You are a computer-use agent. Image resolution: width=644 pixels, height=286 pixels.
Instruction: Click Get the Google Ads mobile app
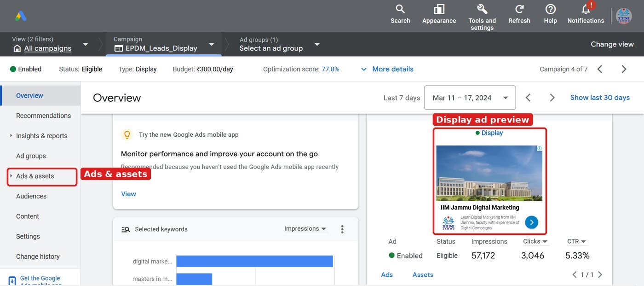40,280
